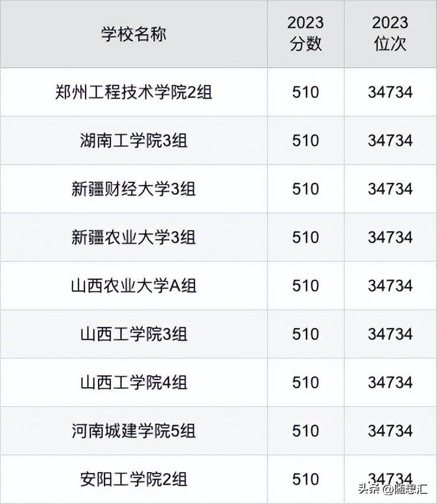437x504 pixels.
Task: Click the 510 score for 郑州工程技术学院2组
Action: [x=305, y=92]
